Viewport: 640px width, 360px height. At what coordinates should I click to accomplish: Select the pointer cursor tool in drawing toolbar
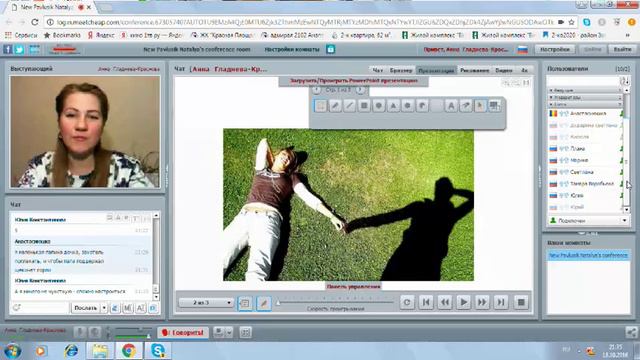pyautogui.click(x=480, y=106)
